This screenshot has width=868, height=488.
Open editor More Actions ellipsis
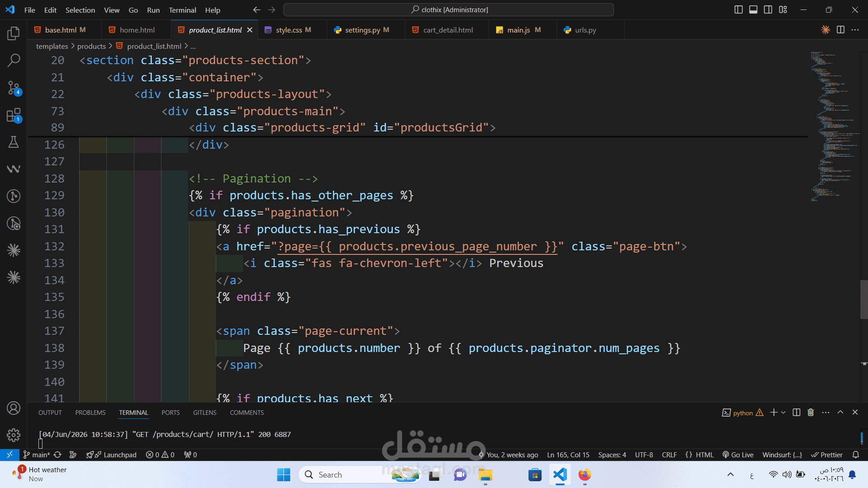(x=855, y=30)
